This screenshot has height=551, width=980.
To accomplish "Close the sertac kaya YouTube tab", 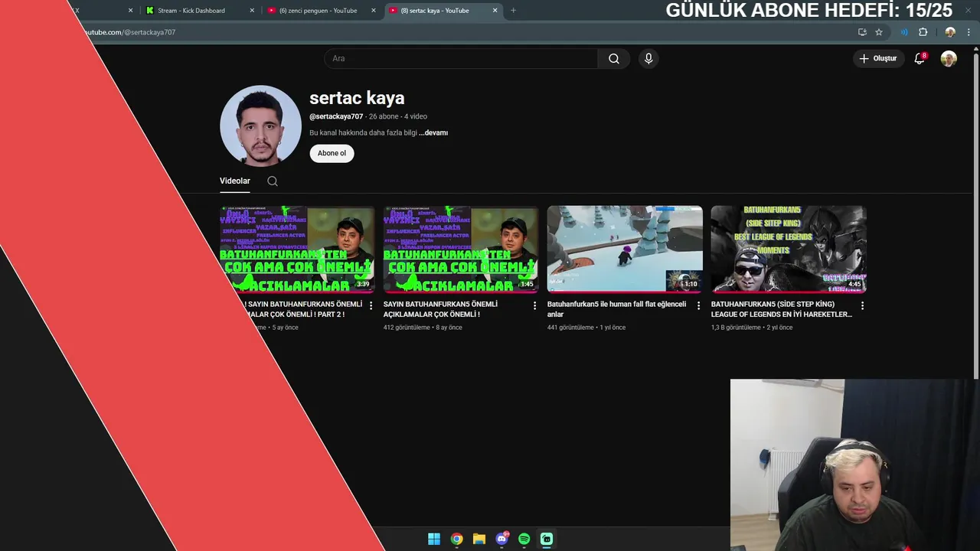I will point(495,11).
